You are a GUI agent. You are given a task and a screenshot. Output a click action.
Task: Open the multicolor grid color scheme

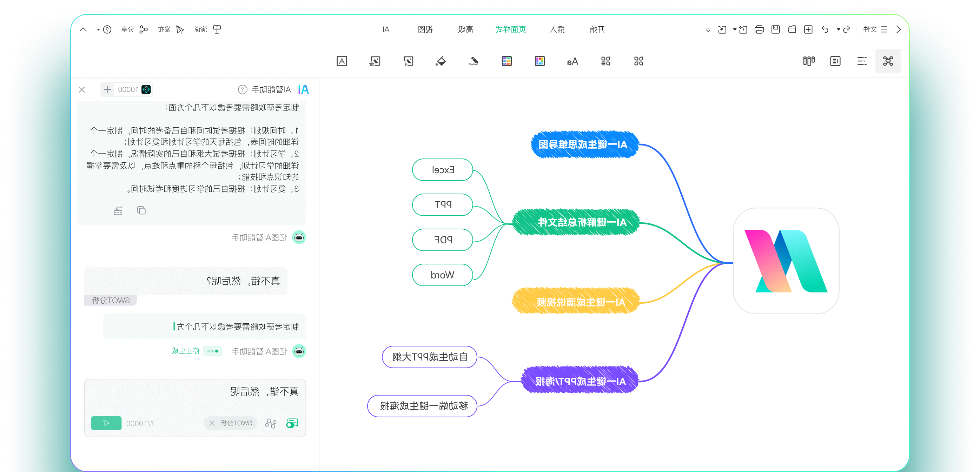(x=539, y=61)
